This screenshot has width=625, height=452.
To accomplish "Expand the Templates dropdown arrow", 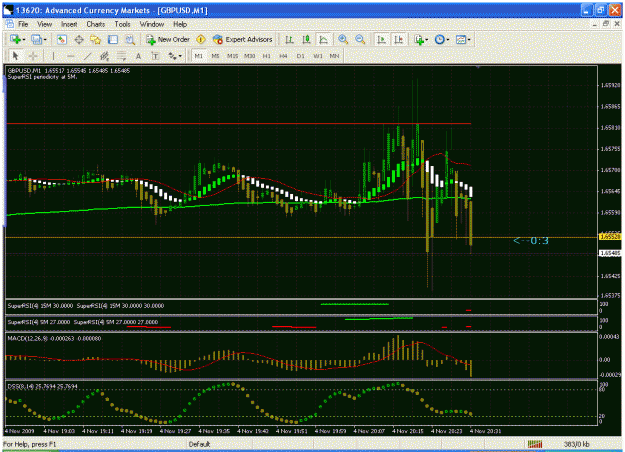I will [x=469, y=40].
